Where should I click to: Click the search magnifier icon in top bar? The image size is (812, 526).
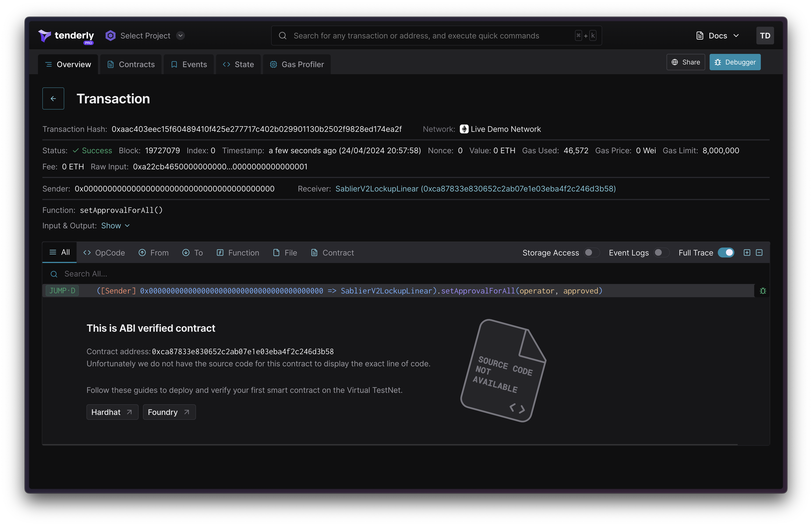coord(282,36)
